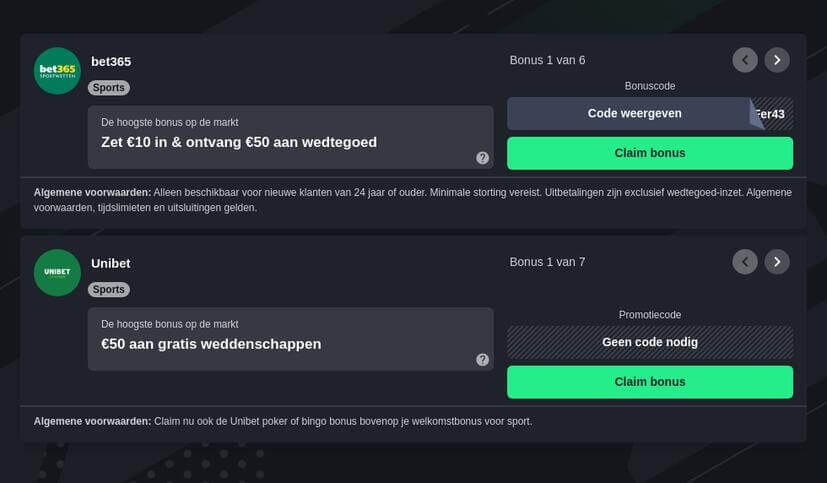Select the Sports tag under bet365

pos(109,88)
